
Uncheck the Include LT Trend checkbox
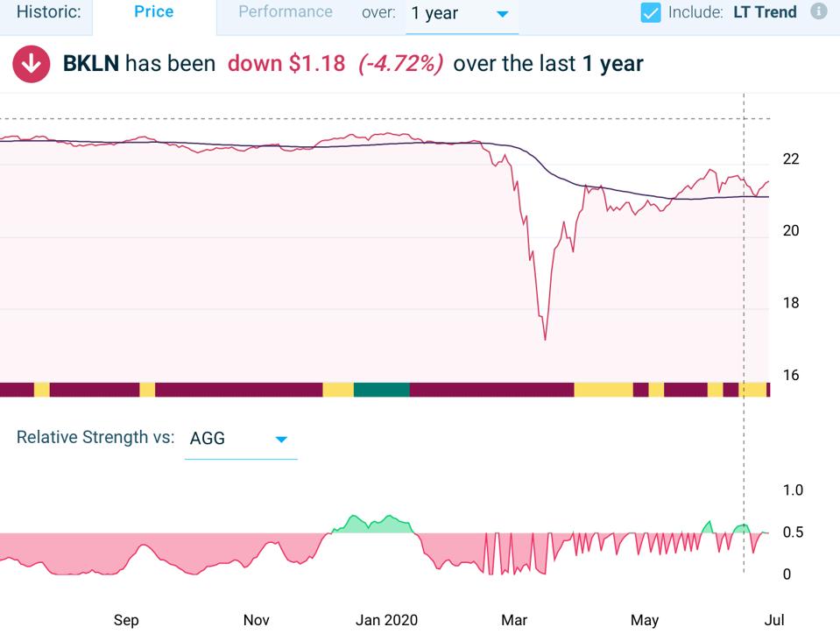[x=650, y=12]
